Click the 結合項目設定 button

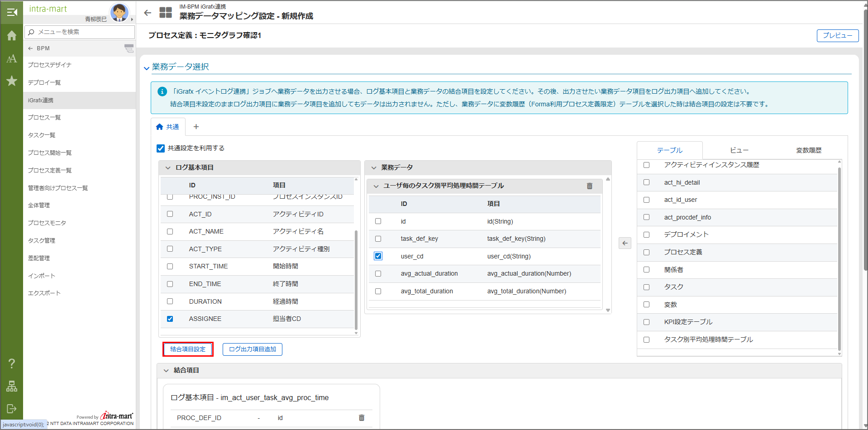coord(188,349)
